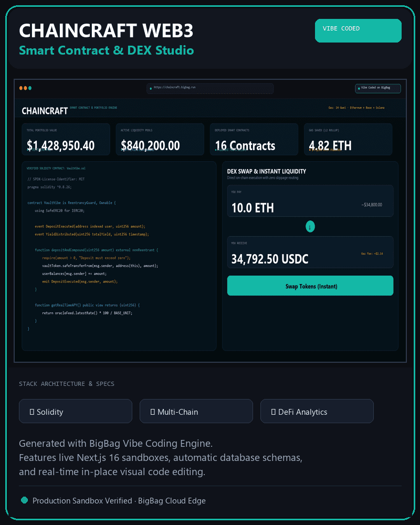This screenshot has width=420, height=525.
Task: Select the chaincraft.bigbag.run URL bar
Action: point(210,88)
